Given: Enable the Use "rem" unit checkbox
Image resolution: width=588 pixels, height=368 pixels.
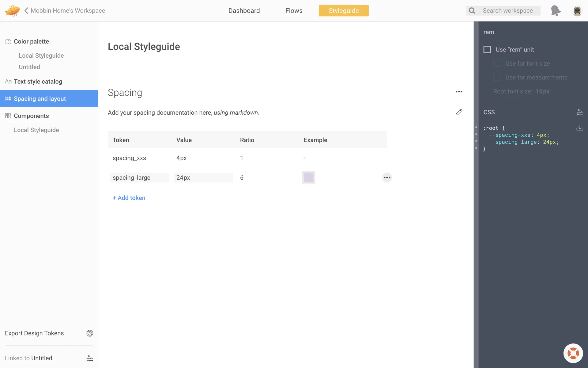Looking at the screenshot, I should point(487,50).
